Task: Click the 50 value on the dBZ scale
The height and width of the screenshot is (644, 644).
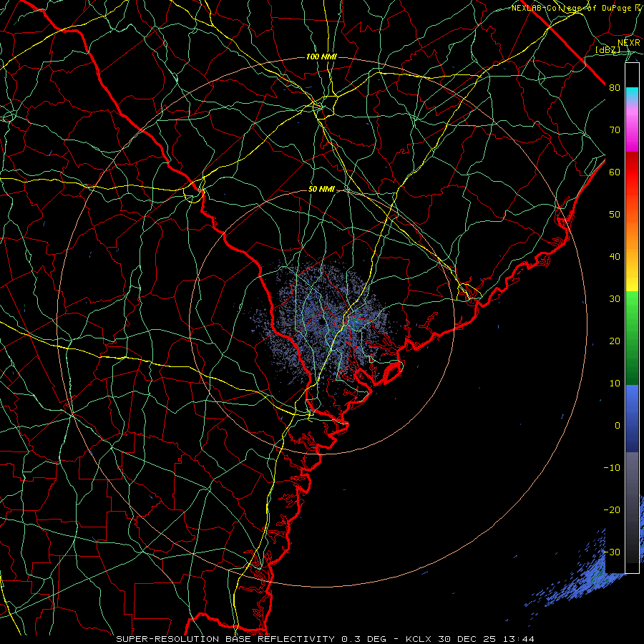Action: (615, 215)
